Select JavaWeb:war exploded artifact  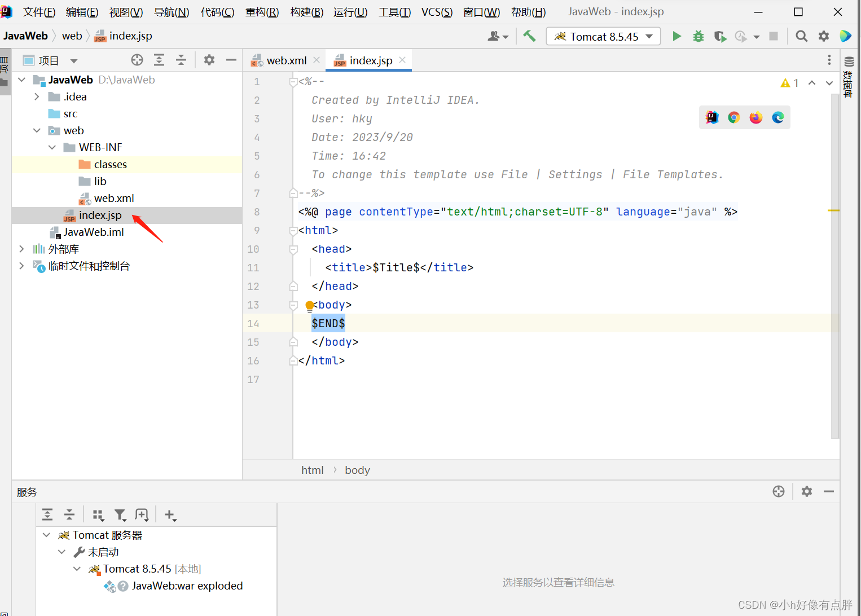[187, 586]
